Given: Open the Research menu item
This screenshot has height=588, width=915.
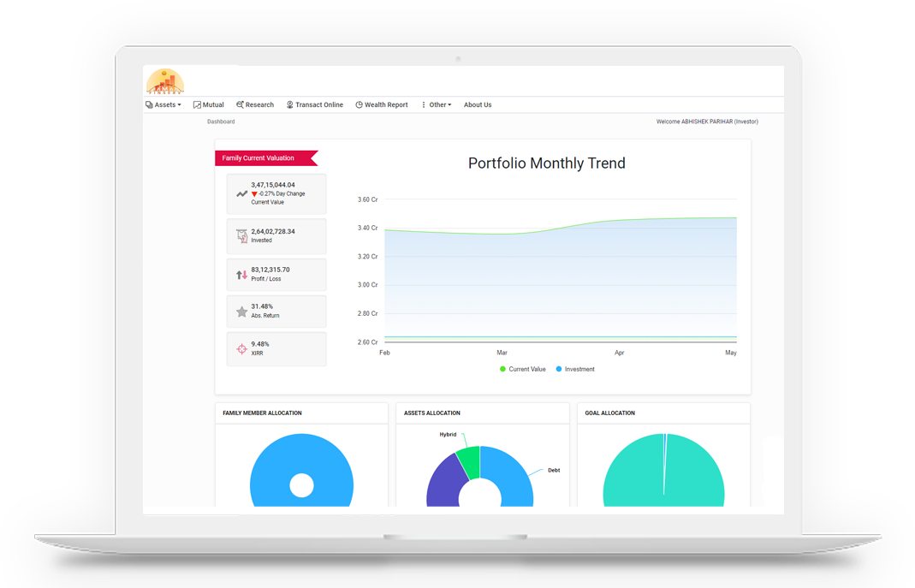Looking at the screenshot, I should coord(255,105).
